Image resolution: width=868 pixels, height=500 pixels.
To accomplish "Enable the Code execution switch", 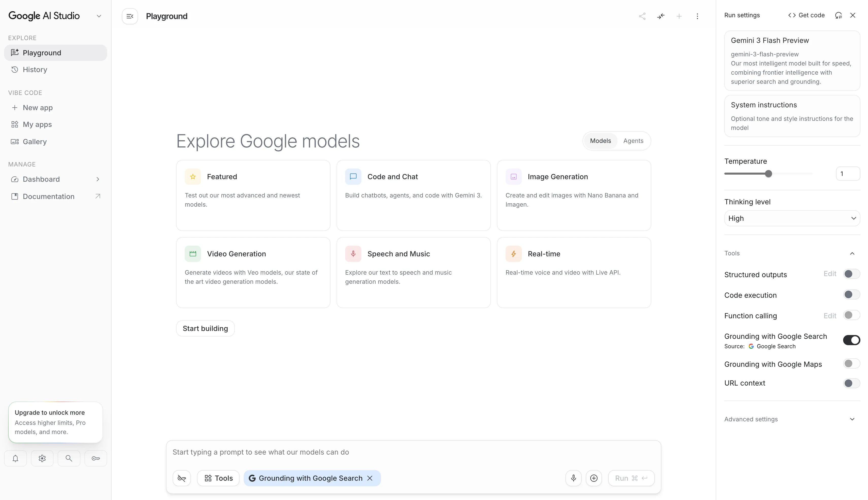I will 852,294.
